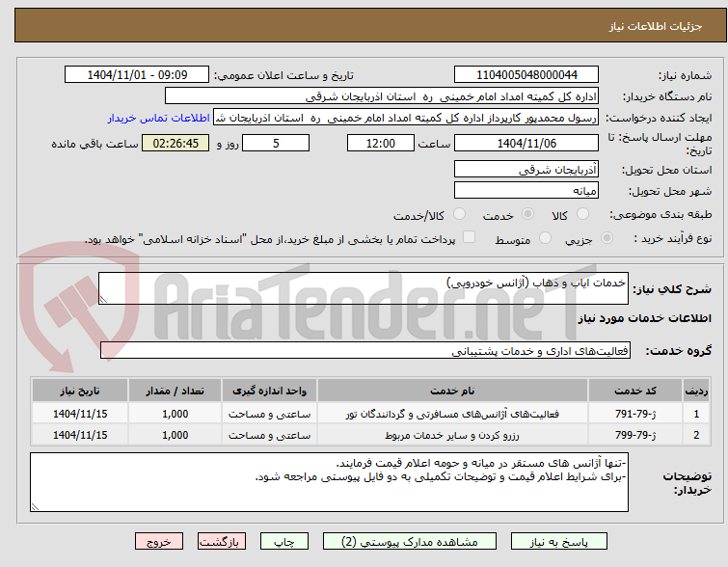Screen dimensions: 728x567
Task: Open 'اطلاعات تماس خریدار' link
Action: coord(159,118)
